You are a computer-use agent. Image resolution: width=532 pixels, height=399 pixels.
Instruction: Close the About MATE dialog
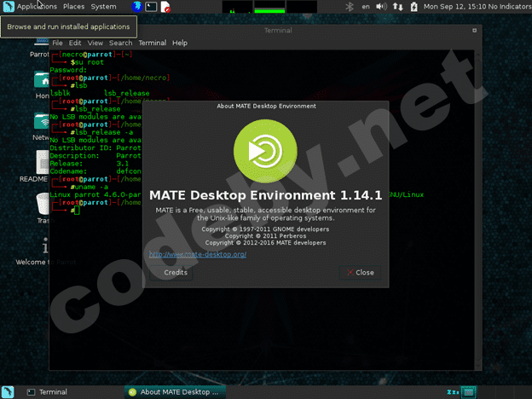point(357,273)
